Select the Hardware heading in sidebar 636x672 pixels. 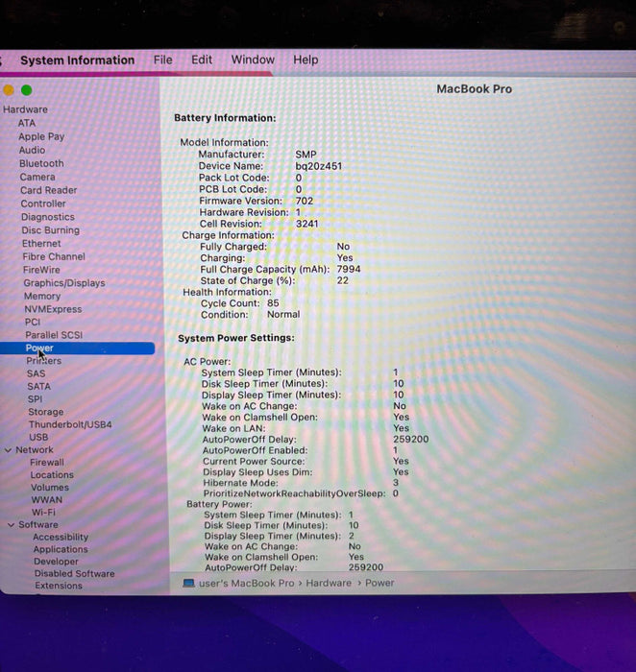pyautogui.click(x=25, y=109)
